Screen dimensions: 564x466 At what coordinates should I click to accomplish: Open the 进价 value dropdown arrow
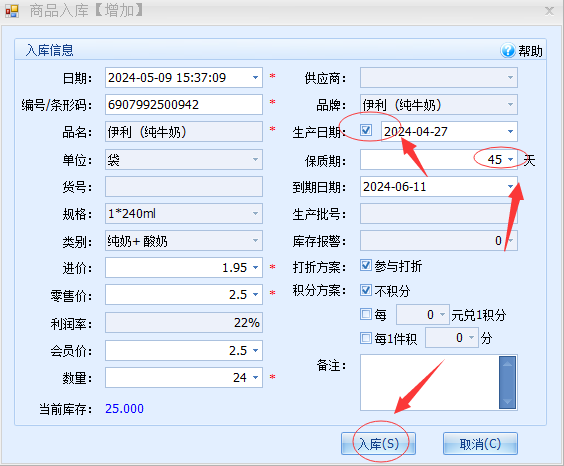point(255,268)
